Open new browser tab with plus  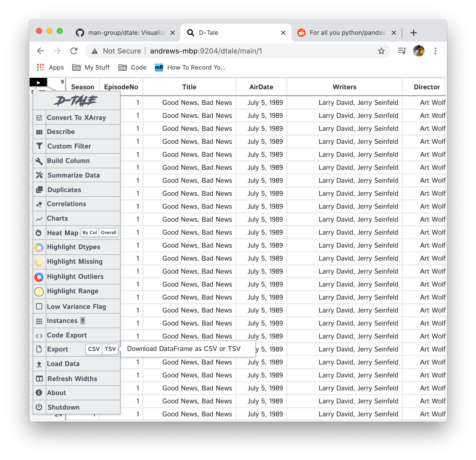click(414, 33)
